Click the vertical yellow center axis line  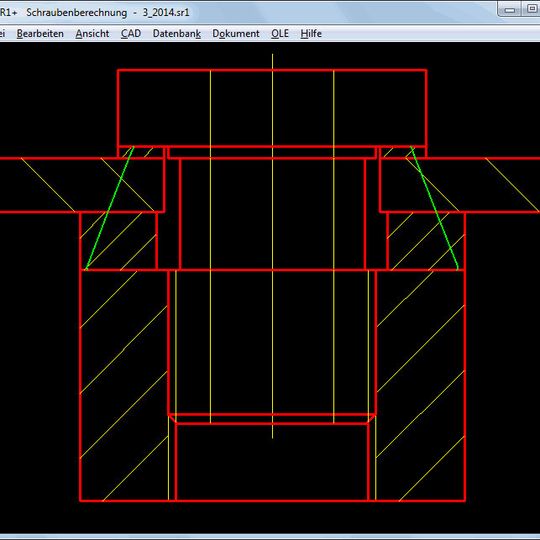coord(272,246)
